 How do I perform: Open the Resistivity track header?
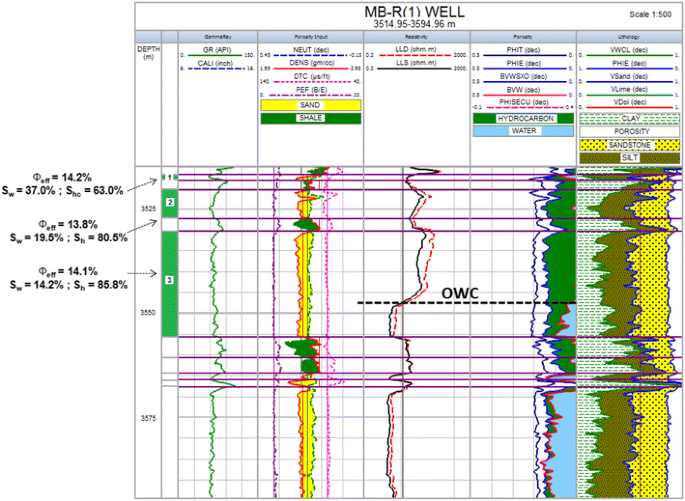pyautogui.click(x=417, y=37)
